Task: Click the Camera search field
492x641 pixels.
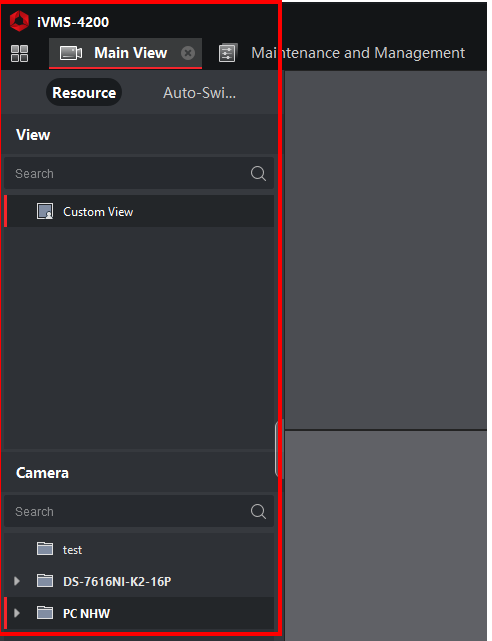Action: (x=139, y=511)
